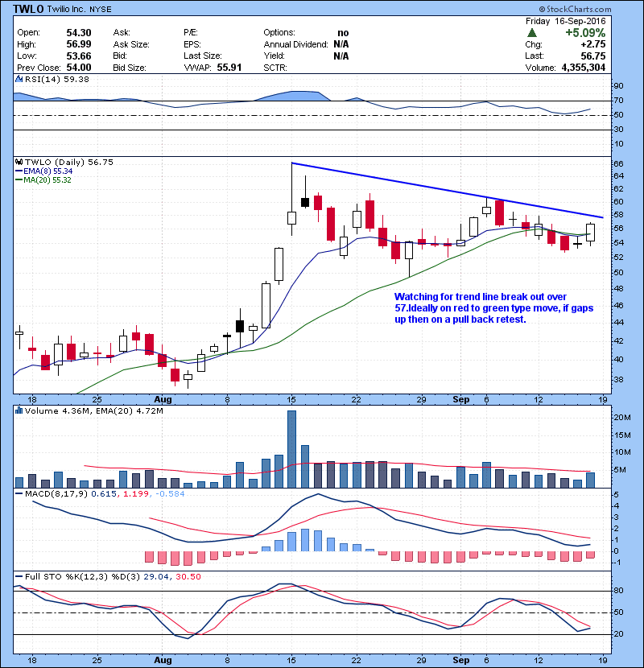Click the Options value 'no'

coord(343,33)
